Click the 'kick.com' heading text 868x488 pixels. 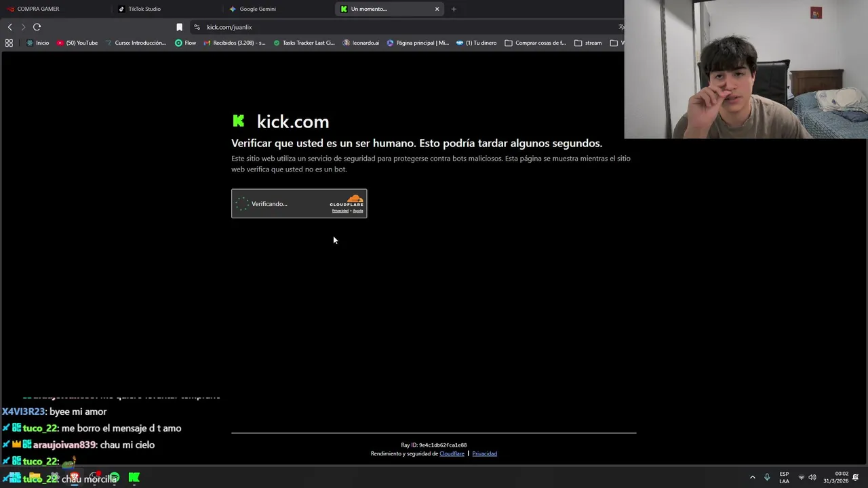tap(293, 121)
